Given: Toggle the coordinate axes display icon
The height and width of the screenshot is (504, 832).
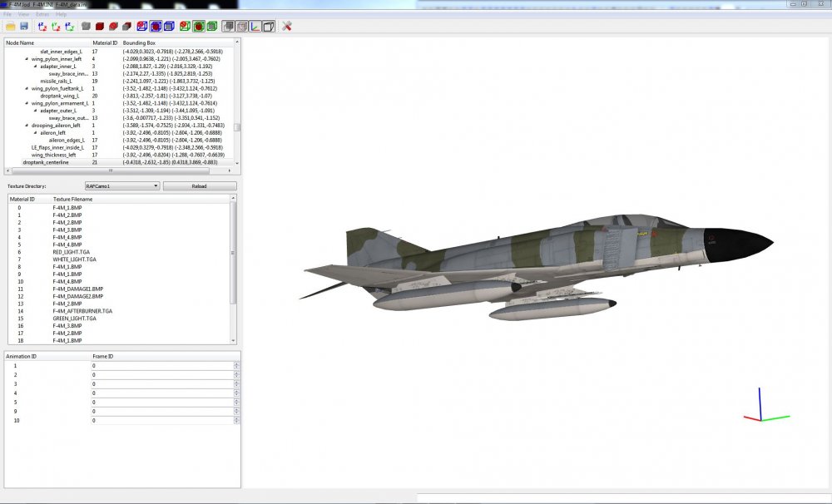Looking at the screenshot, I should tap(255, 26).
